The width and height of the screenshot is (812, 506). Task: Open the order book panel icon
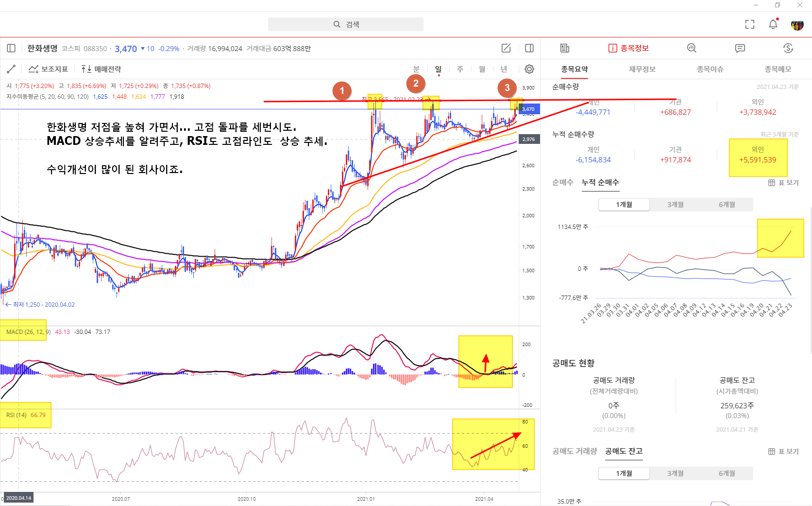[564, 48]
